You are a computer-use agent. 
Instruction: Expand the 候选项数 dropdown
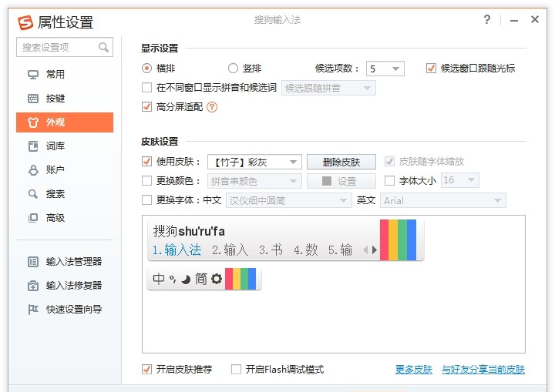(x=385, y=69)
